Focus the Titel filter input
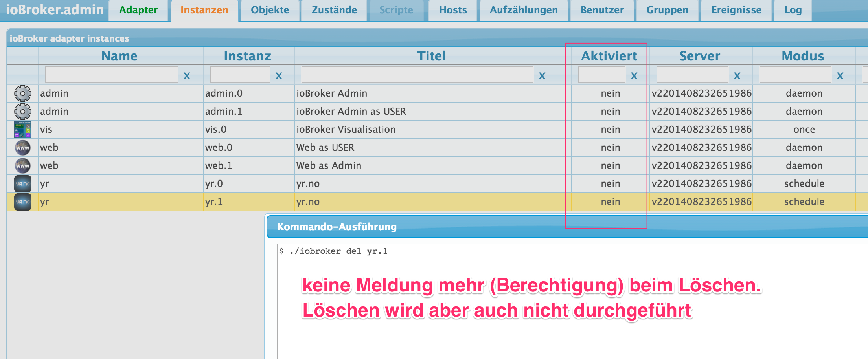868x359 pixels. tap(417, 75)
